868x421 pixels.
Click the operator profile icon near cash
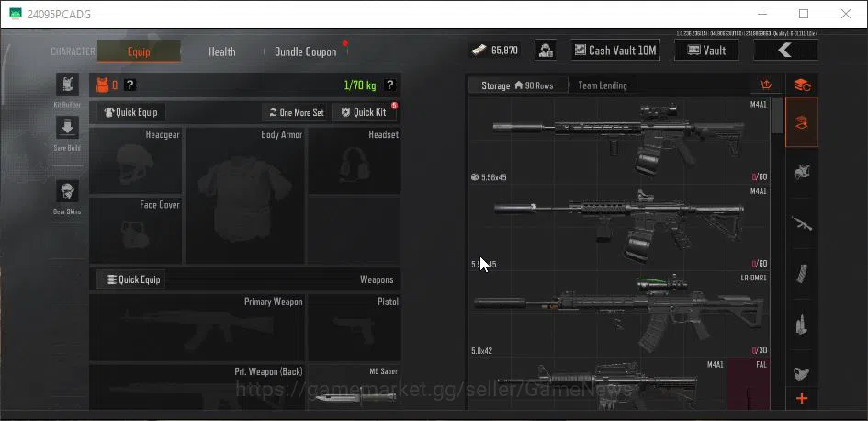coord(546,50)
